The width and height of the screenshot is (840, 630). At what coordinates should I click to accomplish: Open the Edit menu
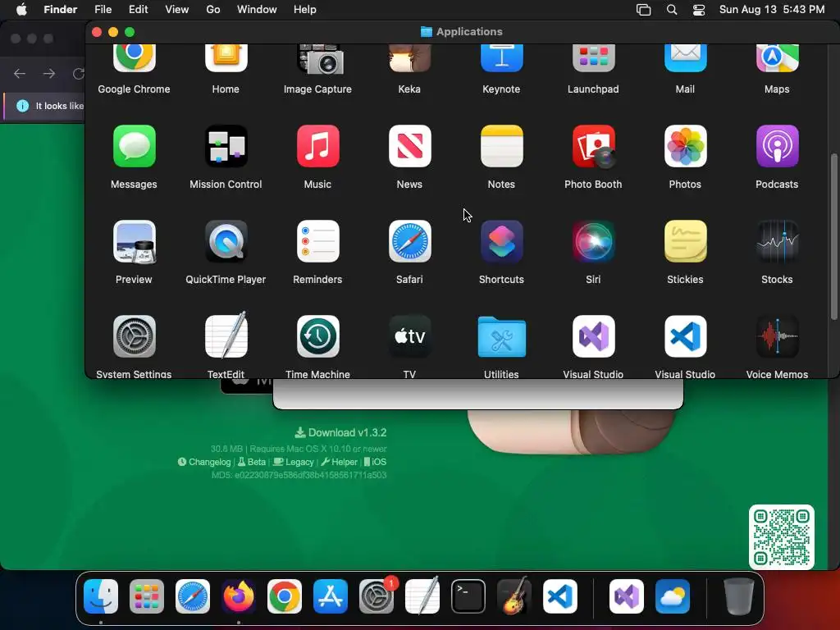point(138,10)
